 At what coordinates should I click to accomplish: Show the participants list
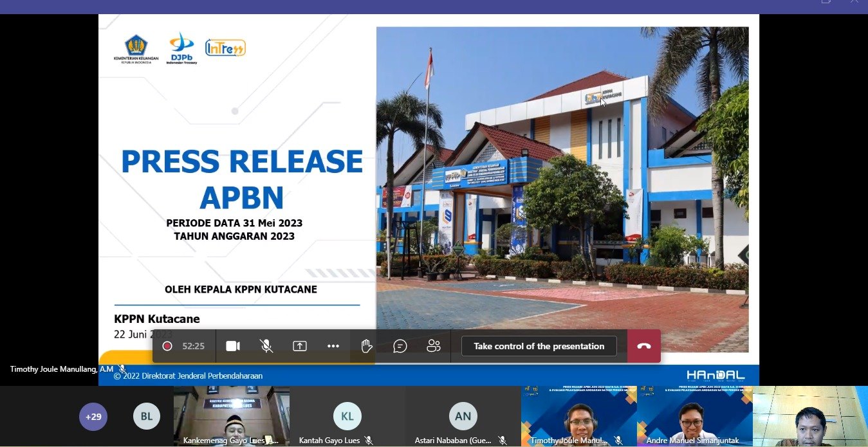(434, 346)
